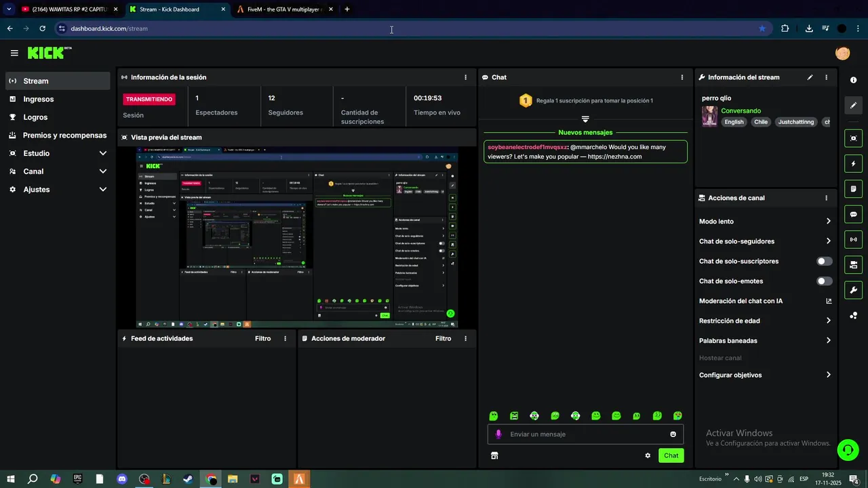Open Discord from the Windows taskbar
The height and width of the screenshot is (488, 868).
(x=122, y=479)
